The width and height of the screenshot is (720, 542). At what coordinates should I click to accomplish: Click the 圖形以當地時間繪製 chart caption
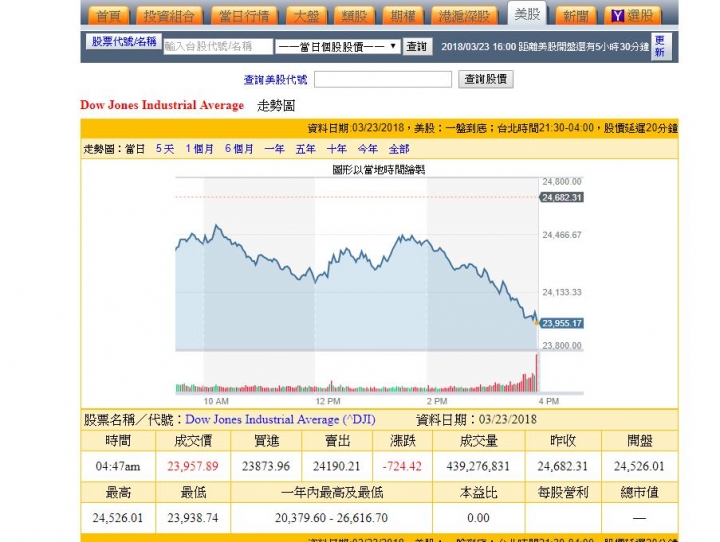pyautogui.click(x=379, y=170)
